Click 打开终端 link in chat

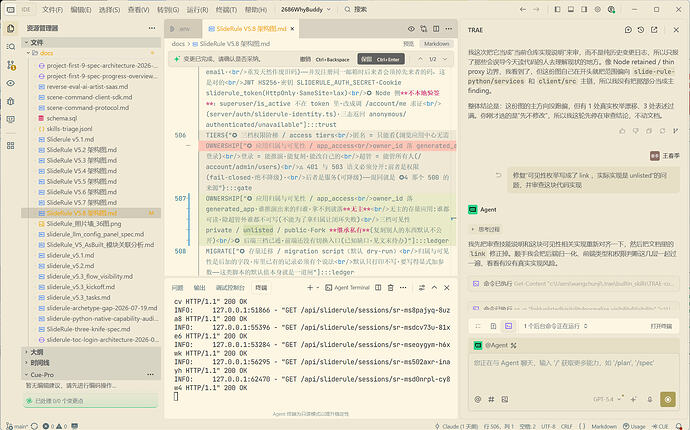tap(661, 326)
